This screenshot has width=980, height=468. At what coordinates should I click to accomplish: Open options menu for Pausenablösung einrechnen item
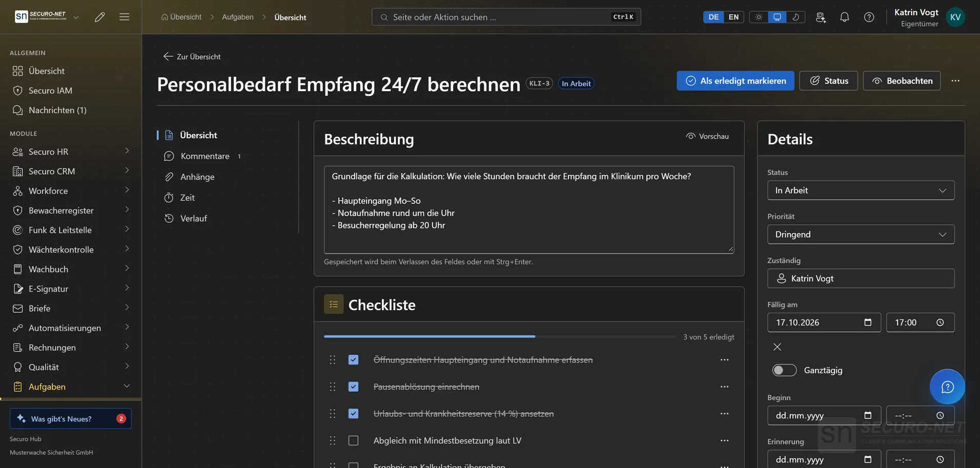(724, 387)
